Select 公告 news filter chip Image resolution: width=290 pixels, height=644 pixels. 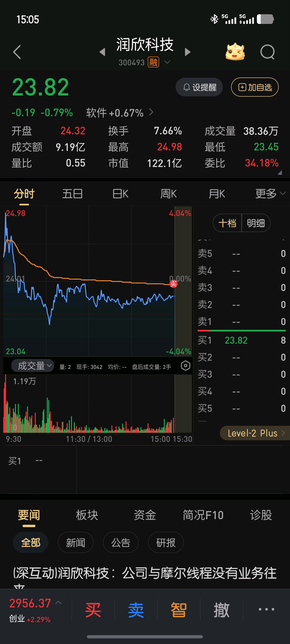[121, 543]
